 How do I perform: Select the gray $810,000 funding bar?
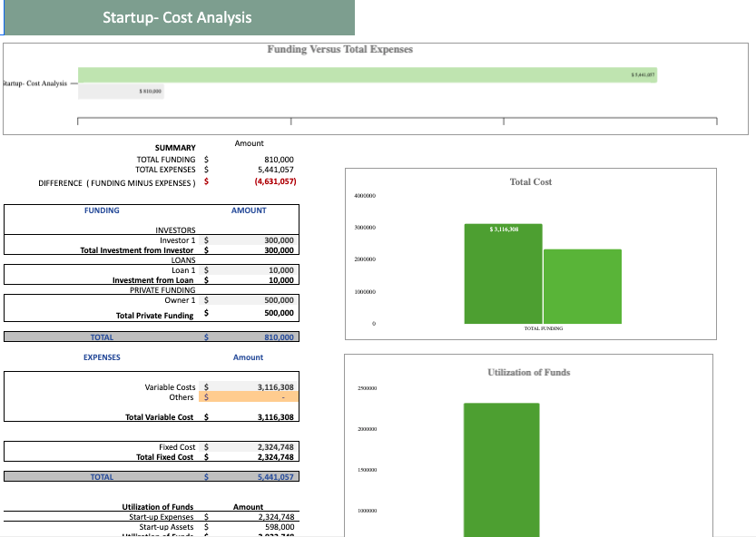tap(121, 91)
